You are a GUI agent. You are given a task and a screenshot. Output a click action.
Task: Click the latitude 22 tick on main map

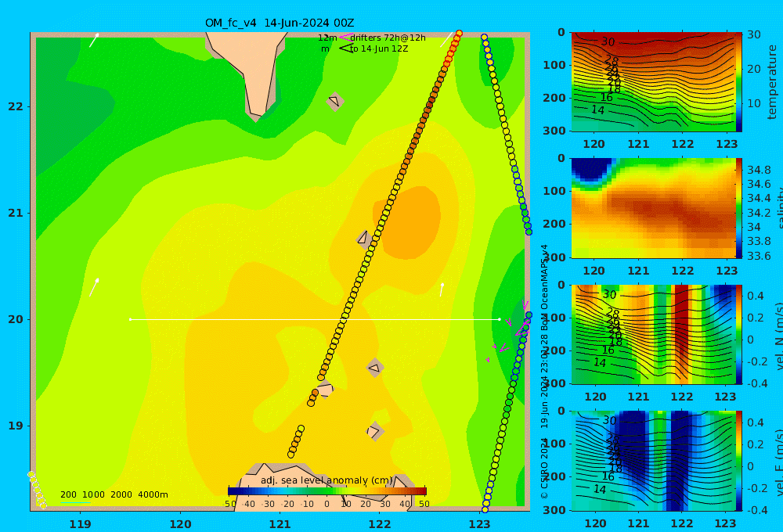(16, 106)
